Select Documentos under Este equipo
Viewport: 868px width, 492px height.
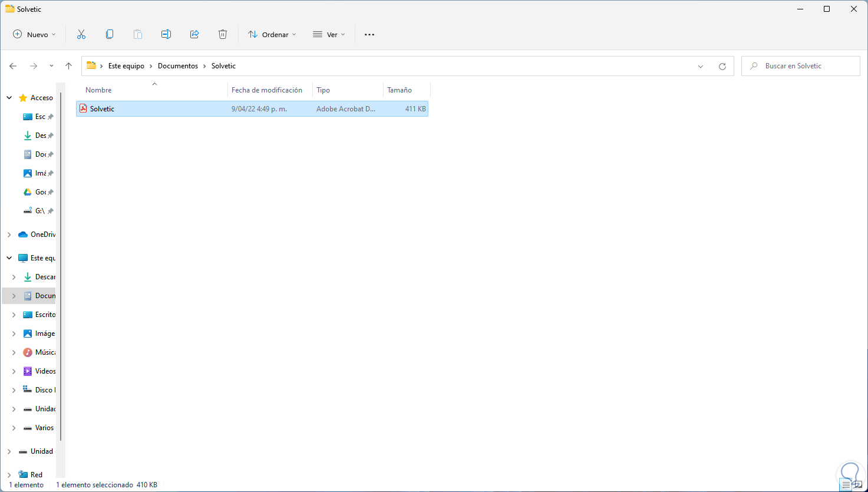[x=45, y=296]
